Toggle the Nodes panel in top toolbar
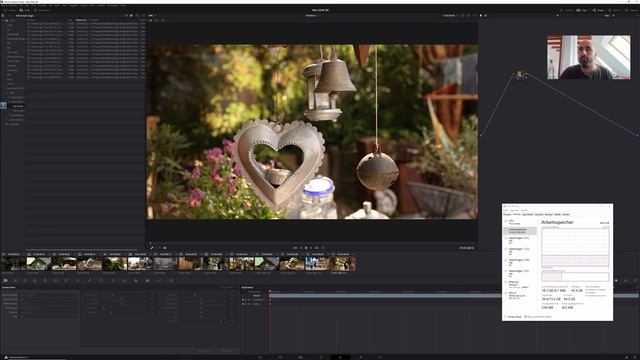The height and width of the screenshot is (360, 640). [598, 10]
